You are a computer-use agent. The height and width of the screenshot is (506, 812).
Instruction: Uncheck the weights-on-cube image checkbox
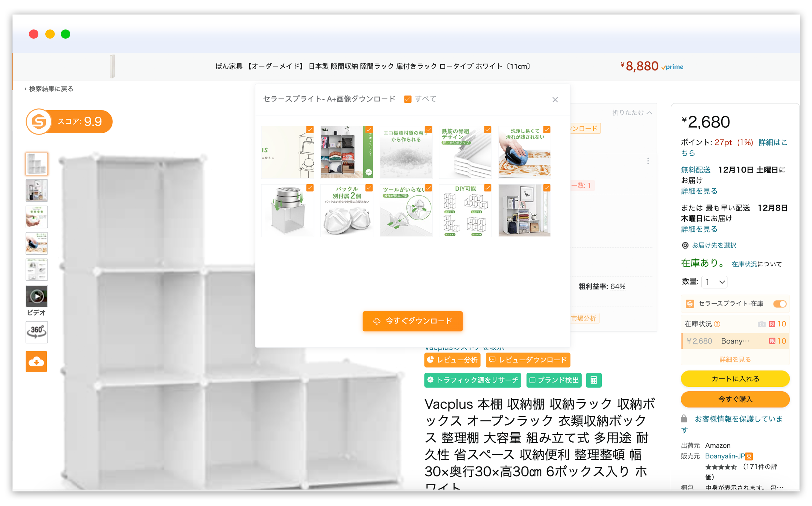pos(310,188)
